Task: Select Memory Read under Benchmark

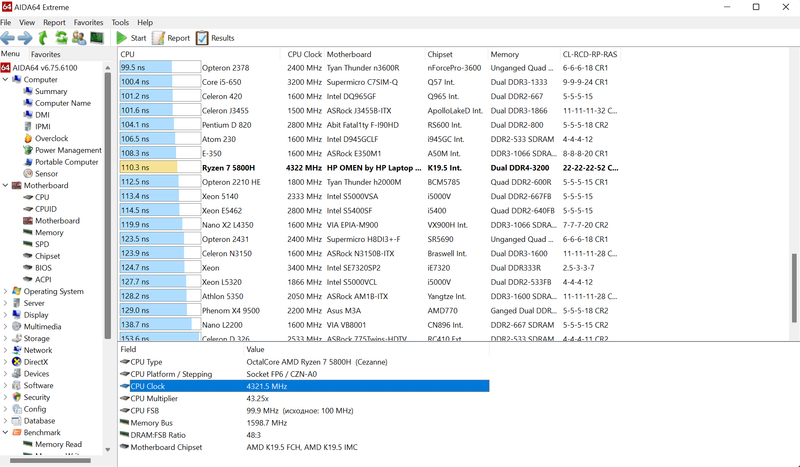Action: [x=52, y=444]
